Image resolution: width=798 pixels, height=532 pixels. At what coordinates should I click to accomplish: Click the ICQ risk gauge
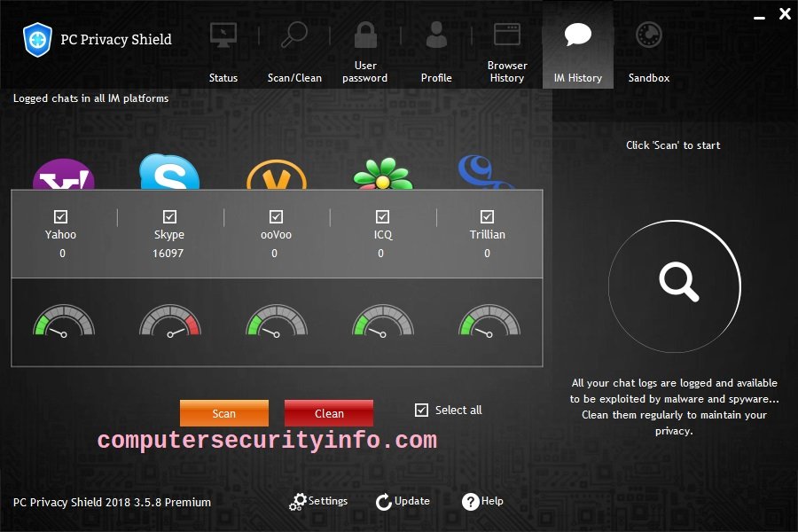click(383, 321)
